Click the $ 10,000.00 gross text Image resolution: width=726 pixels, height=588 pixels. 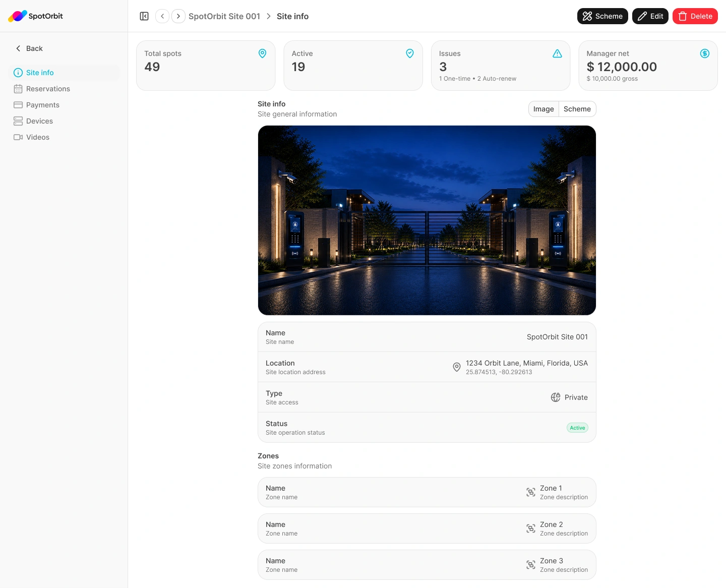click(x=612, y=79)
